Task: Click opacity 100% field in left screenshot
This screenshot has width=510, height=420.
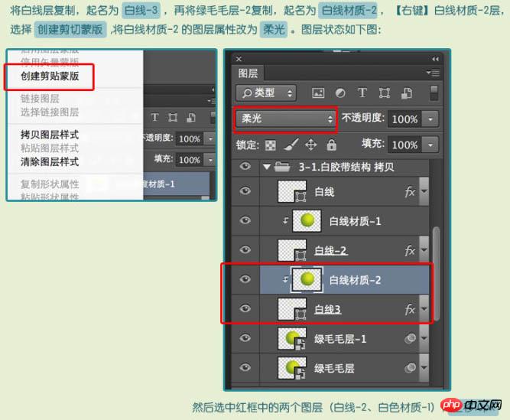Action: [x=190, y=139]
